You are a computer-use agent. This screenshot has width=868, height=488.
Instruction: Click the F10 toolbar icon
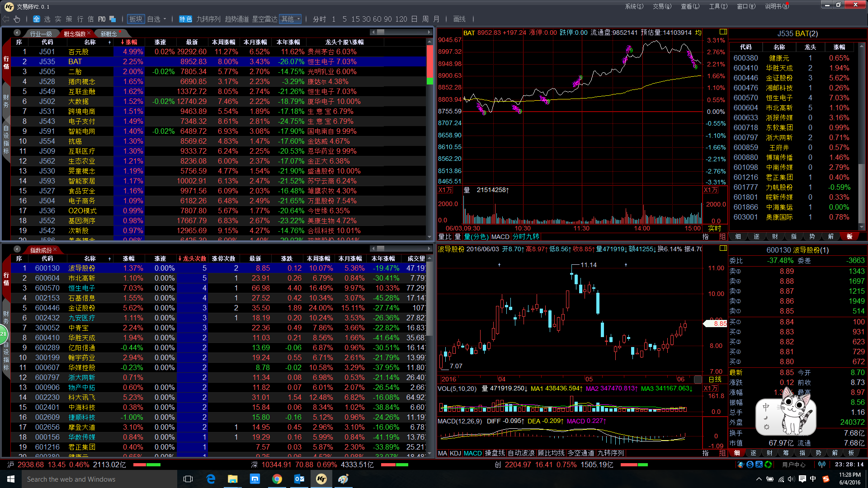(102, 19)
